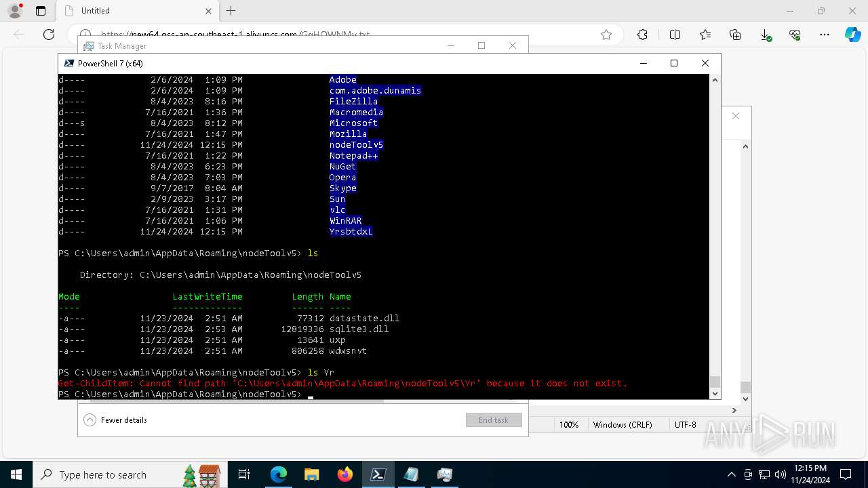Click the Task Manager title bar icon
Viewport: 868px width, 488px height.
tap(89, 45)
